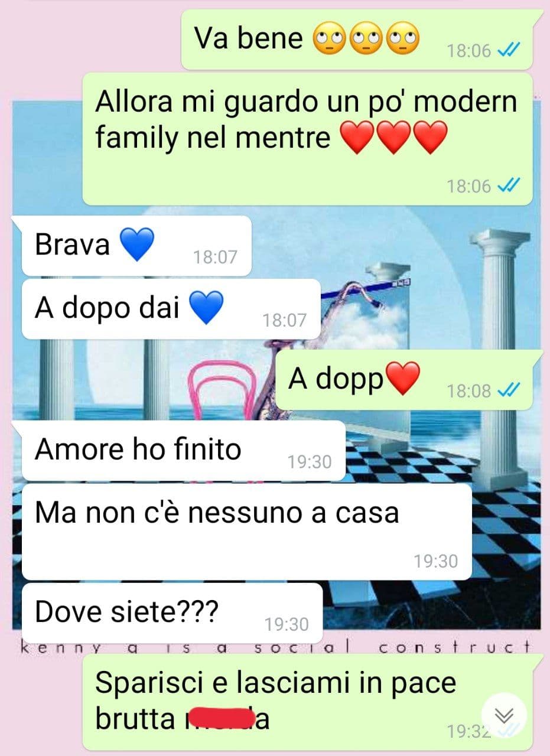The width and height of the screenshot is (550, 756).
Task: Tap the blue heart in 'Brava' message
Action: point(136,245)
